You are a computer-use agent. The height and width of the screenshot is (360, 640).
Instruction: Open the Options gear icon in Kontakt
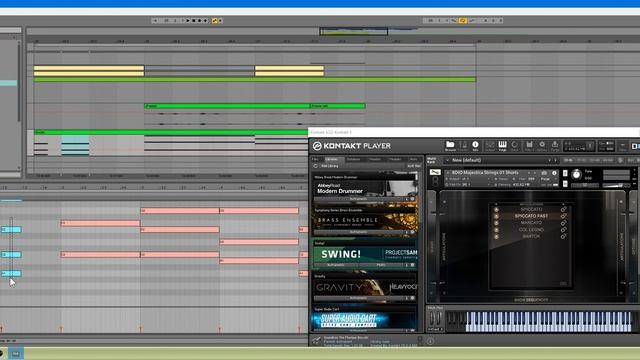pyautogui.click(x=542, y=145)
